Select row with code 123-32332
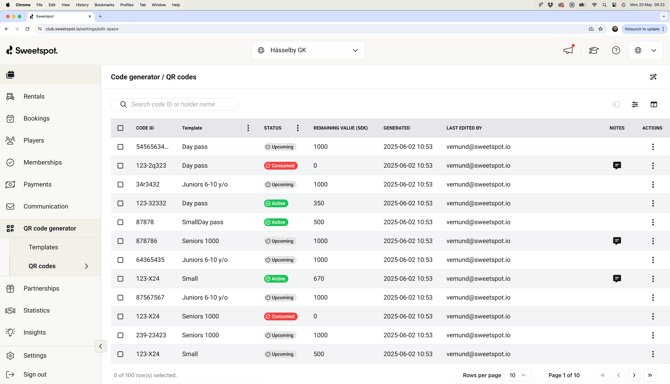Viewport: 670px width, 384px height. (x=120, y=203)
